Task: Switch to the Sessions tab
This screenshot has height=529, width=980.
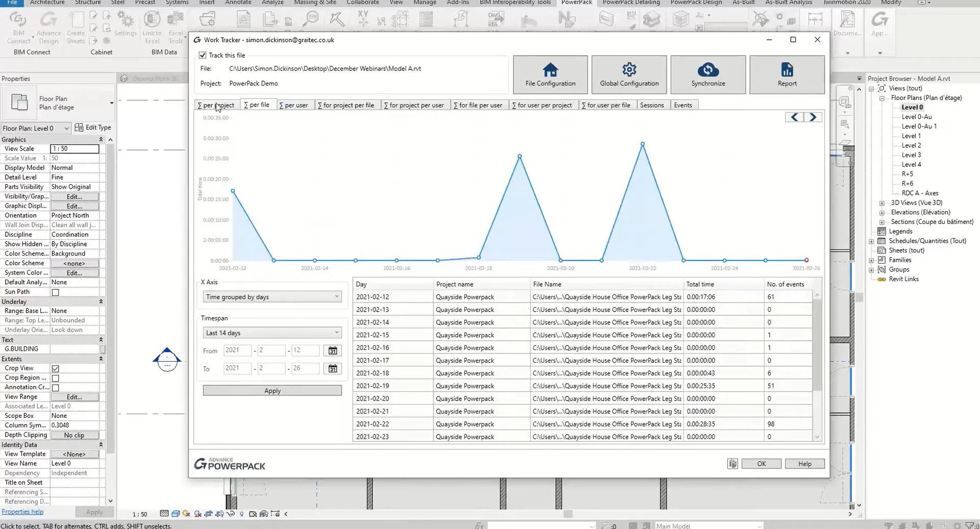Action: (x=652, y=105)
